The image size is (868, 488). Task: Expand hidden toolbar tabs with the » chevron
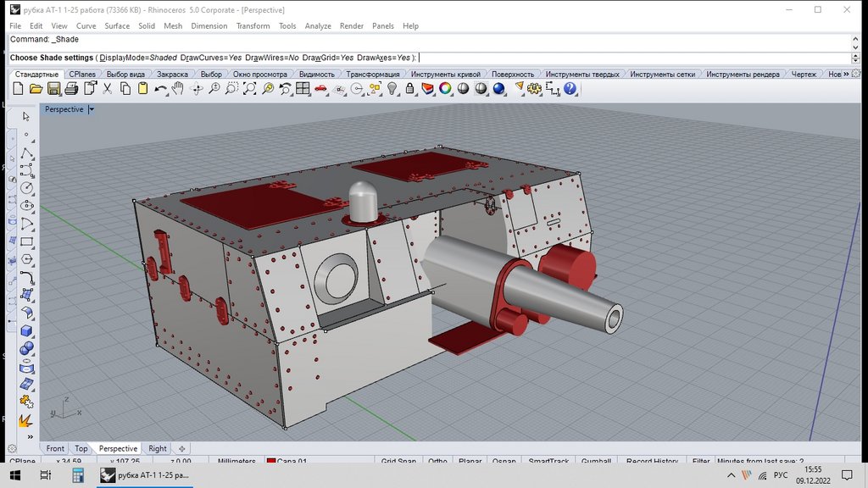[846, 74]
